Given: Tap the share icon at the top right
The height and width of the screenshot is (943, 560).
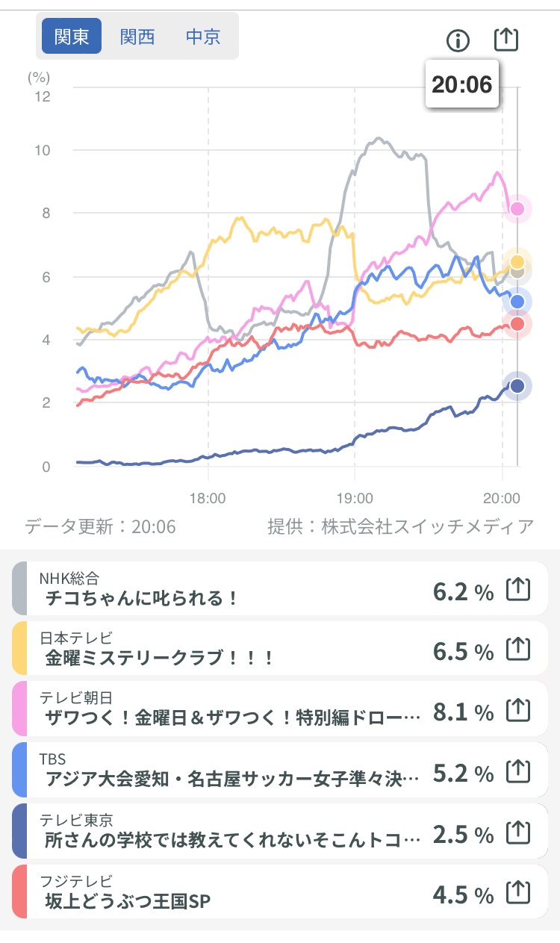Looking at the screenshot, I should pos(506,40).
